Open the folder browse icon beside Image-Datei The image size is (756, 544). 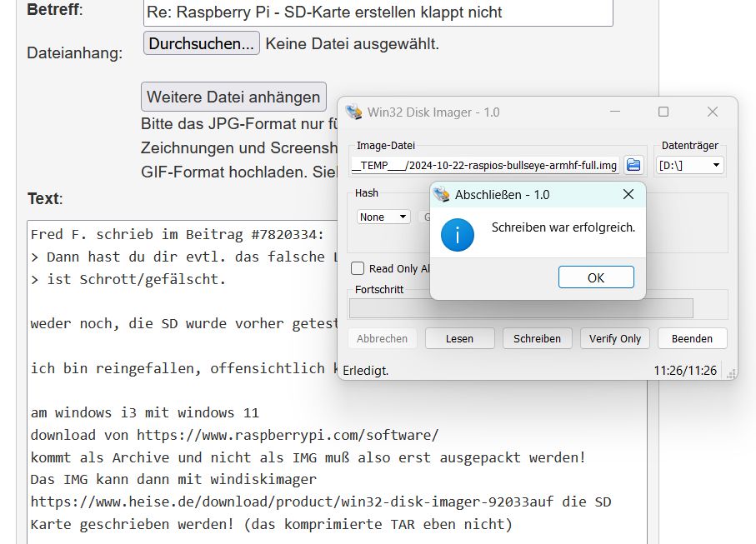633,165
